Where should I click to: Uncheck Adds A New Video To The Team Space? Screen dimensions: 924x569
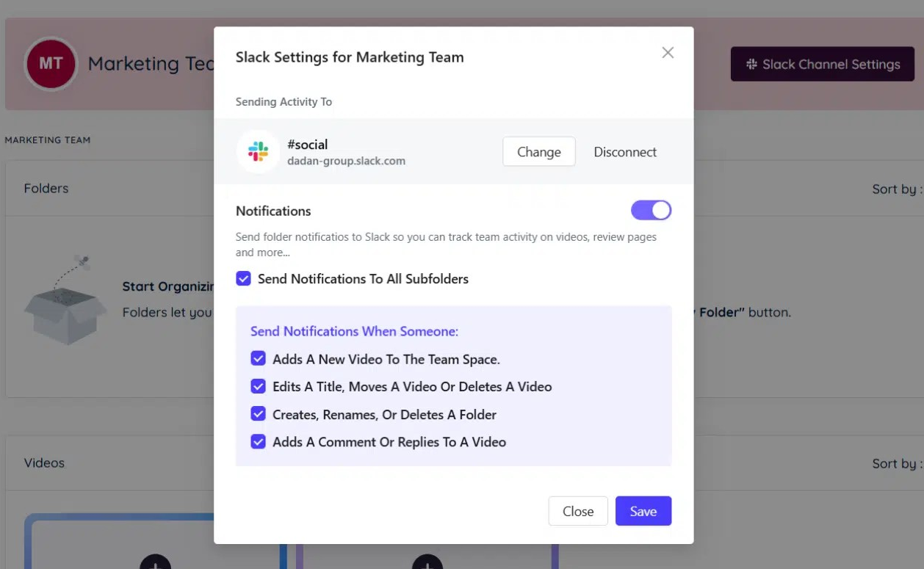[258, 358]
